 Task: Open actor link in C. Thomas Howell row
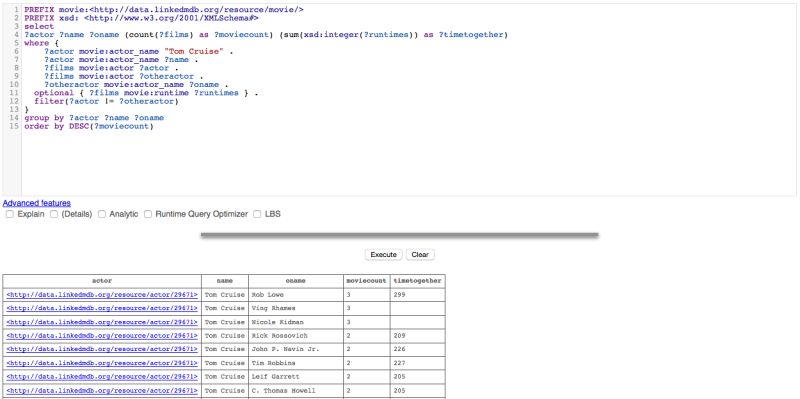102,390
